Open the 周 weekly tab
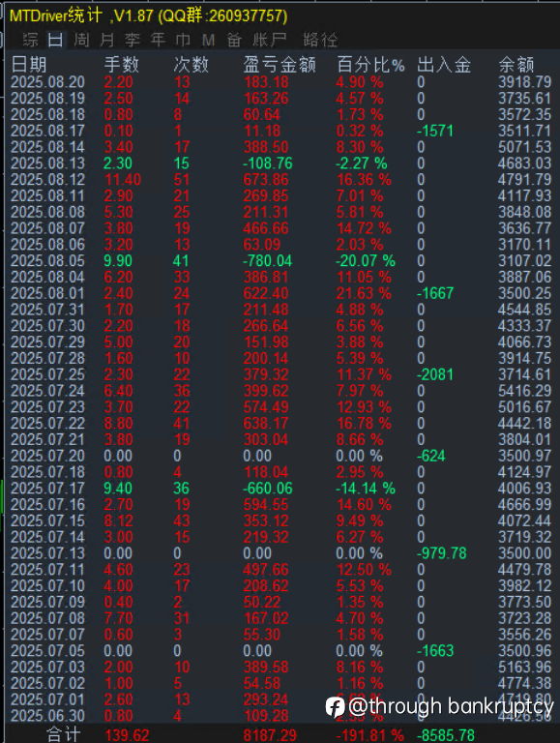This screenshot has width=560, height=743. click(x=81, y=40)
